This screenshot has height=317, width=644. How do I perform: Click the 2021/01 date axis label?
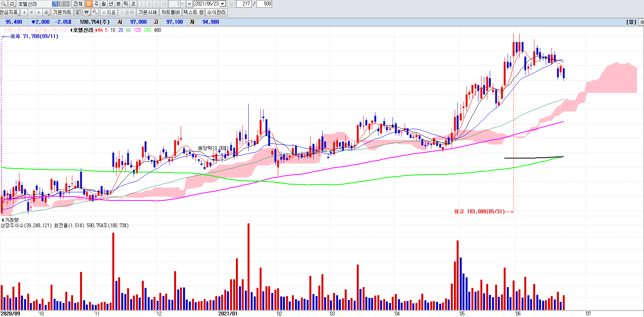coord(228,314)
